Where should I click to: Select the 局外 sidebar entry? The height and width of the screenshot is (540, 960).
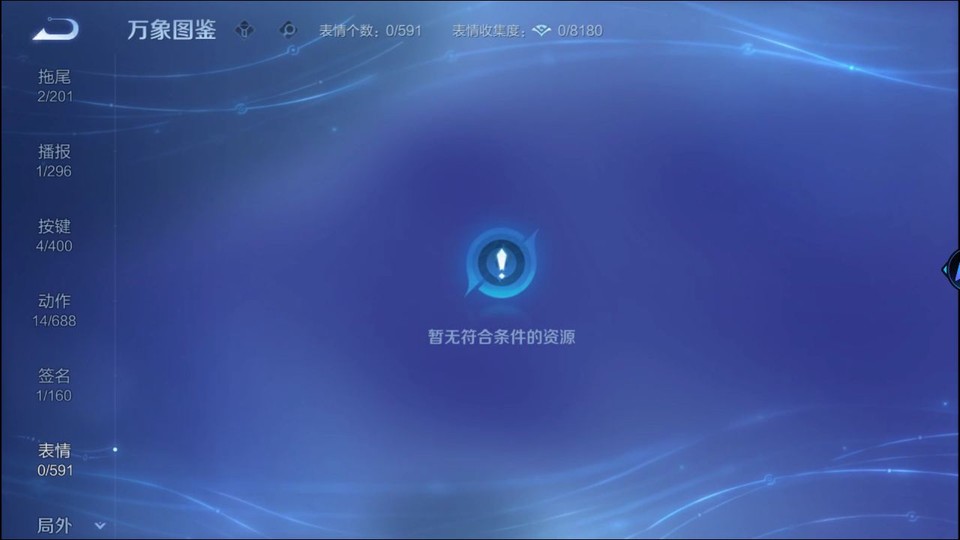[x=54, y=525]
